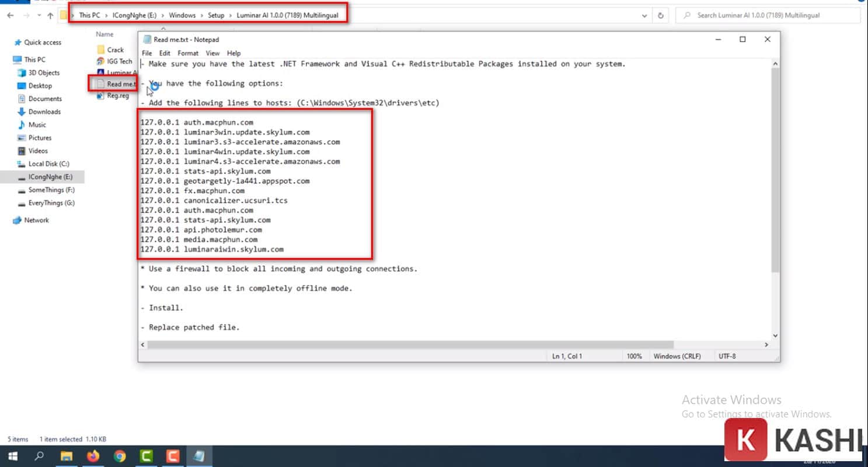The height and width of the screenshot is (467, 868).
Task: Click ICongNghe (E:) breadcrumb in address bar
Action: [135, 15]
